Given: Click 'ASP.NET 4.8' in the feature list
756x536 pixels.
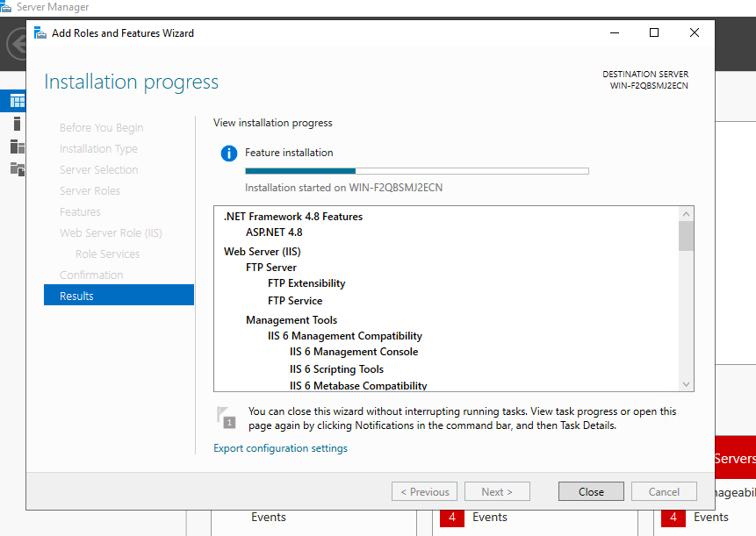Looking at the screenshot, I should [274, 232].
